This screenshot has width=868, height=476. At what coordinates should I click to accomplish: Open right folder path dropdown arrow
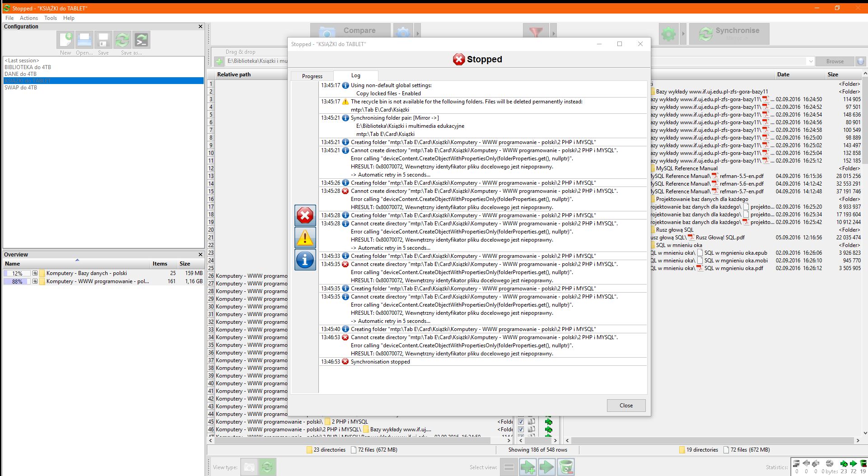811,61
